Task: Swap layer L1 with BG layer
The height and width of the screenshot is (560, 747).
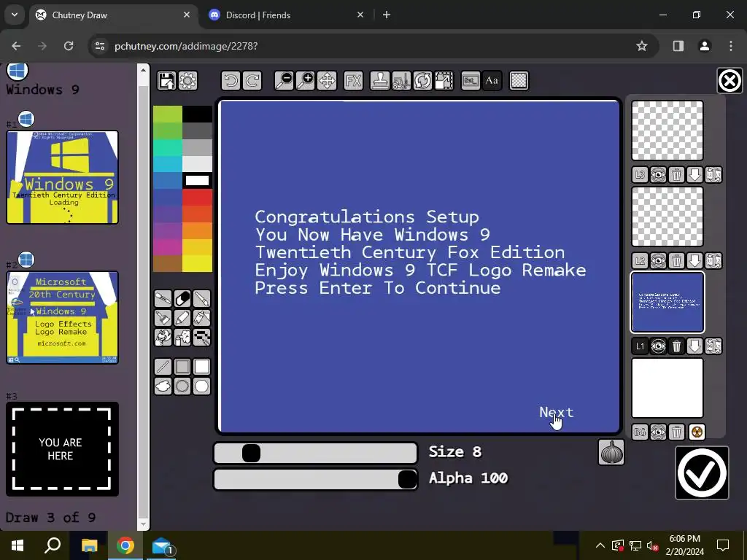Action: pyautogui.click(x=713, y=346)
